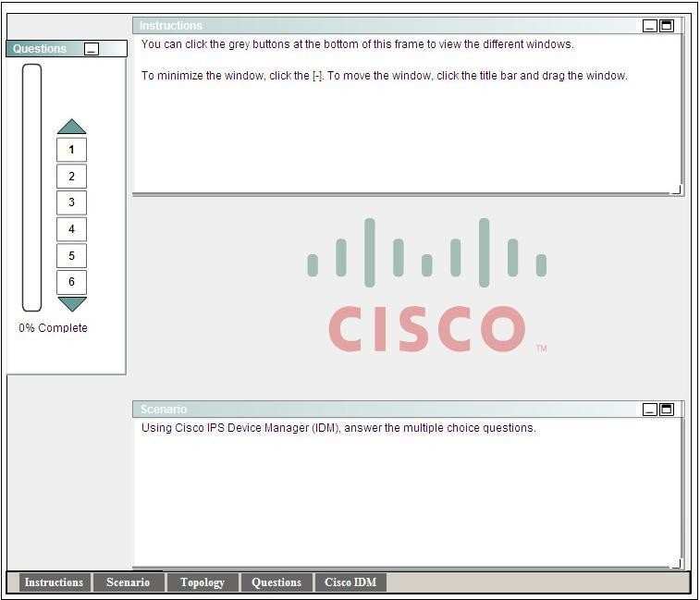This screenshot has height=600, width=700.
Task: Minimize the Questions panel
Action: (92, 49)
